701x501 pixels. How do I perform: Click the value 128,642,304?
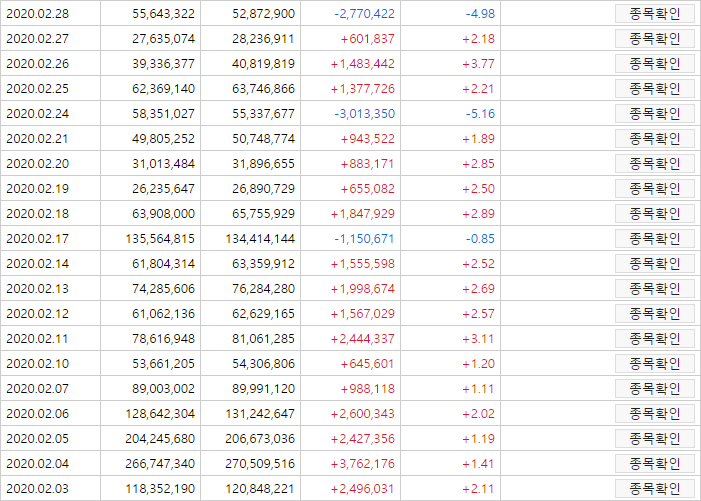tap(160, 414)
